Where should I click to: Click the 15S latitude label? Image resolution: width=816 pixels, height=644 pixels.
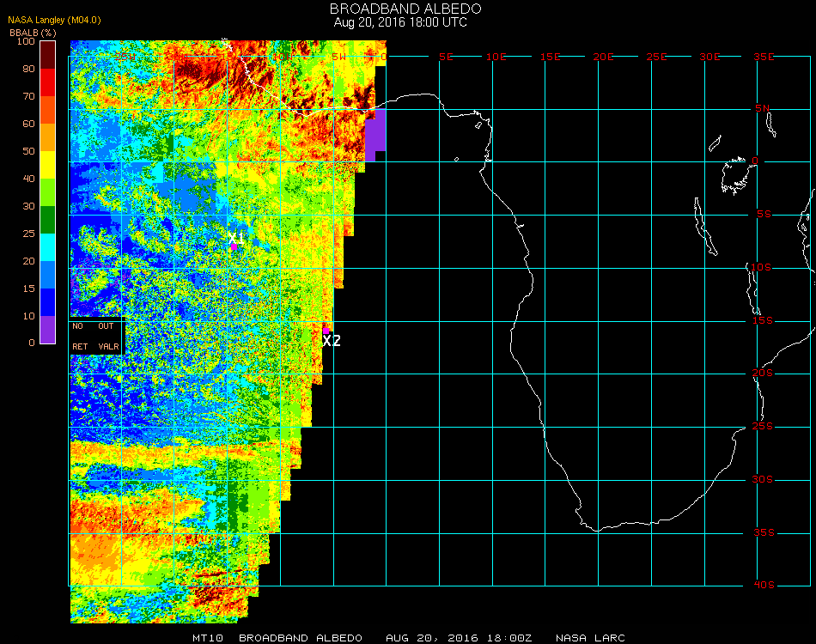[x=764, y=321]
